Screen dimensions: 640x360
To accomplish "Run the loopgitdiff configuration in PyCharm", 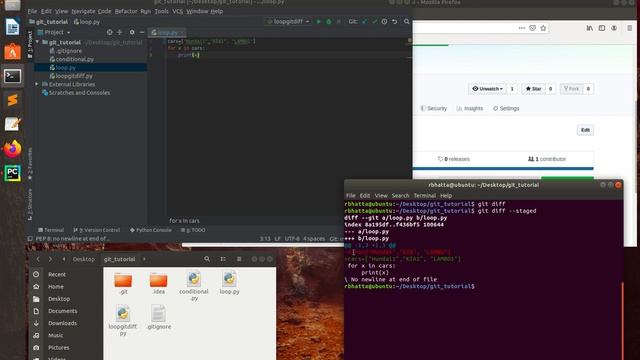I will click(318, 22).
